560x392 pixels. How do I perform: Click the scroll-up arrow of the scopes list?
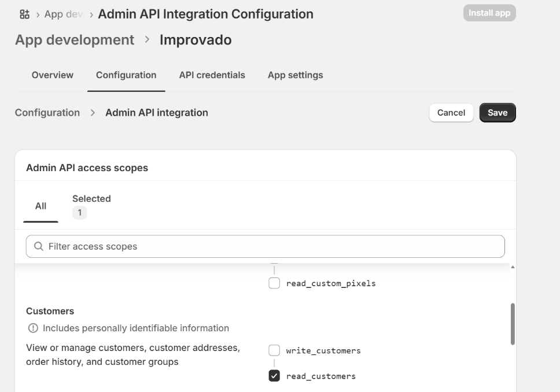pyautogui.click(x=511, y=268)
